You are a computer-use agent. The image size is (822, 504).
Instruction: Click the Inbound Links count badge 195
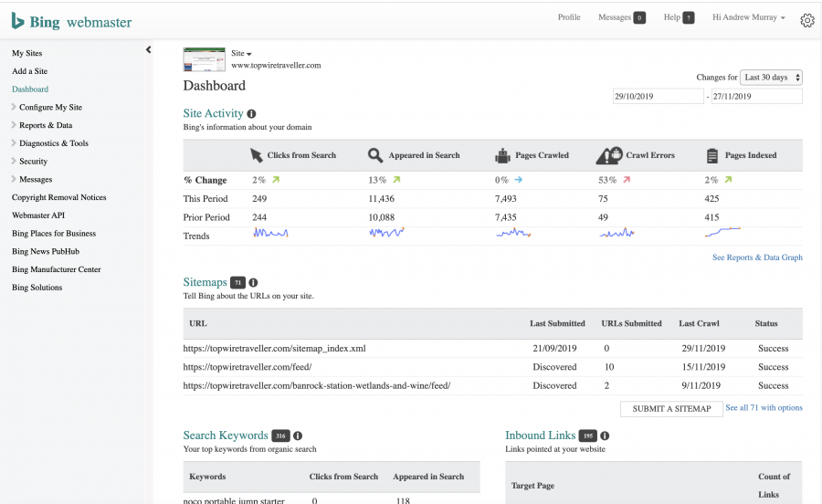[x=587, y=436]
